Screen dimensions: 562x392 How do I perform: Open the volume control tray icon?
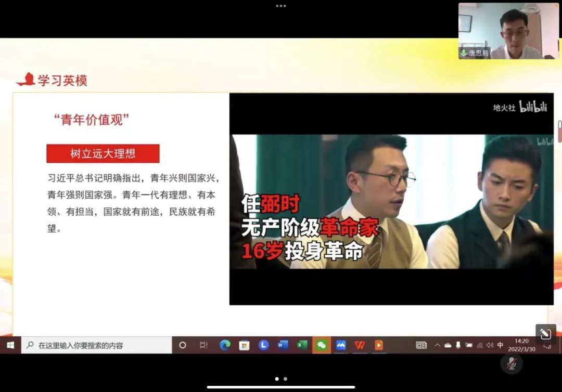[490, 345]
